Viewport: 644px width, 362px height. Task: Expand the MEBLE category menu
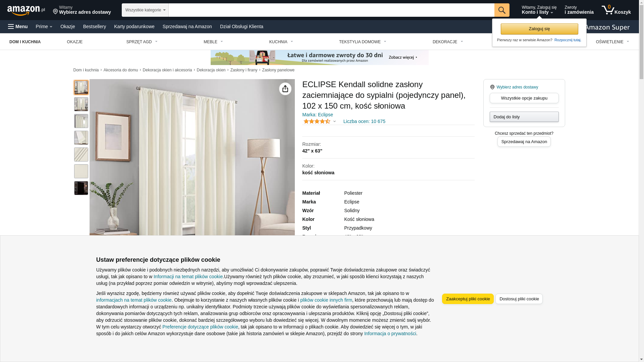[x=213, y=42]
